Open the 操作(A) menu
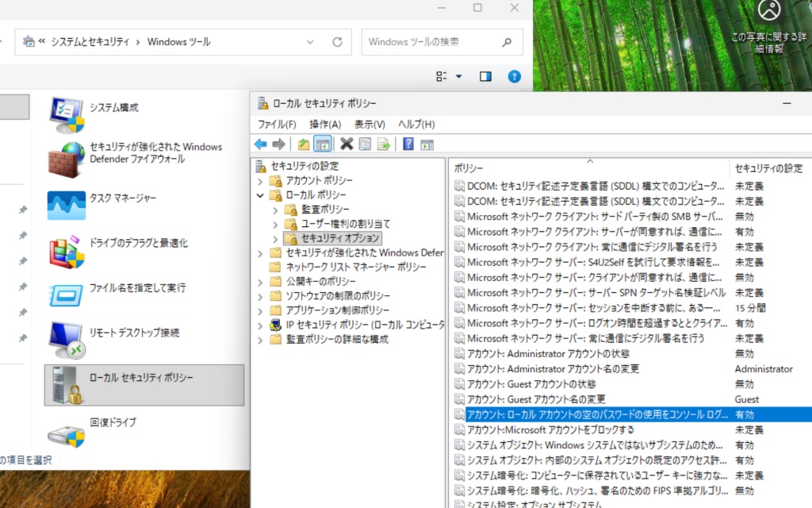The width and height of the screenshot is (812, 508). click(324, 125)
